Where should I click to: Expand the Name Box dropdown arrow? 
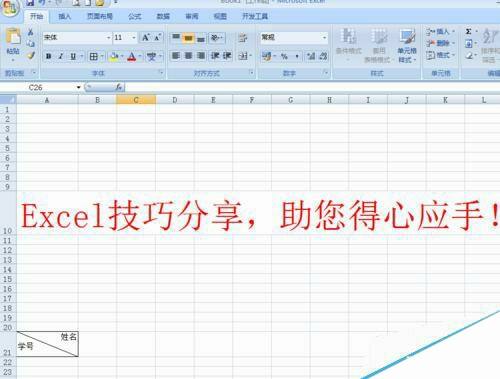[x=79, y=88]
